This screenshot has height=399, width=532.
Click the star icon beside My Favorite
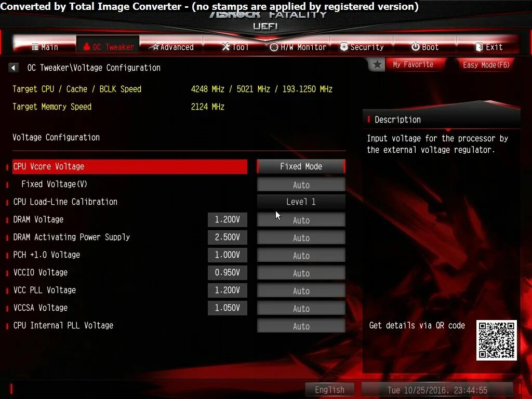point(377,64)
